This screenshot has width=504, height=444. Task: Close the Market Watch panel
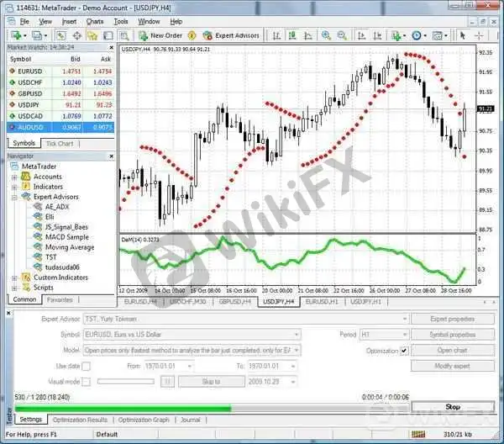pyautogui.click(x=111, y=48)
